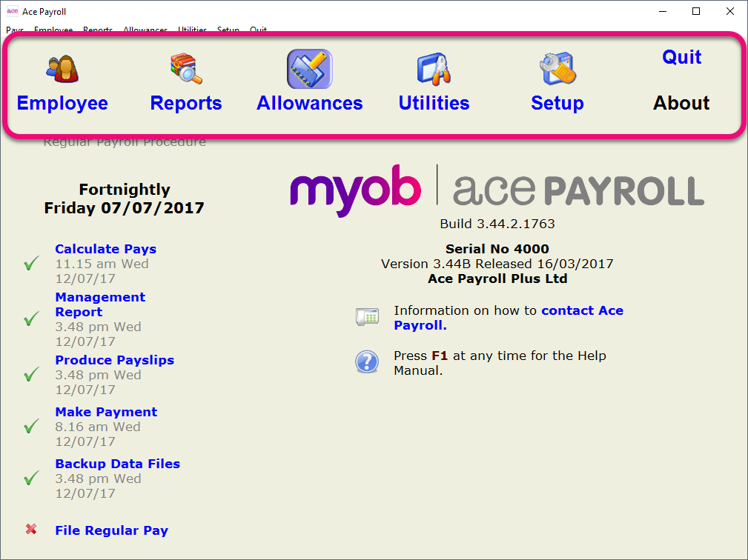Click the Backup Data Files link

pos(117,464)
